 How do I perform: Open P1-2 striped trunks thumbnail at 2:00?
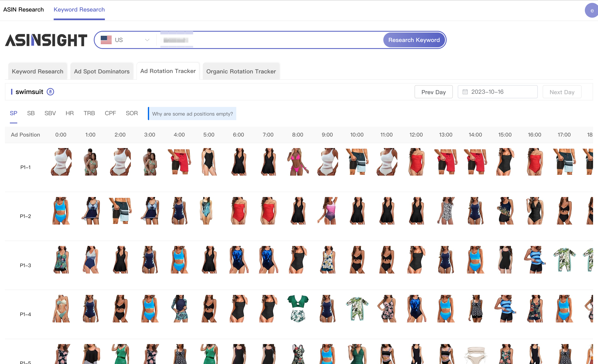(x=120, y=211)
